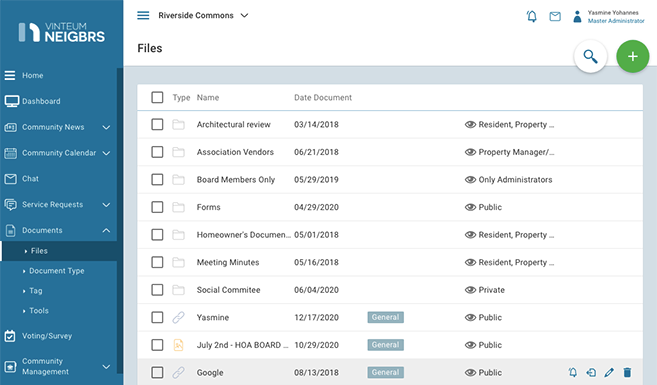Edit the Google file with the pencil icon
The height and width of the screenshot is (385, 657).
609,372
